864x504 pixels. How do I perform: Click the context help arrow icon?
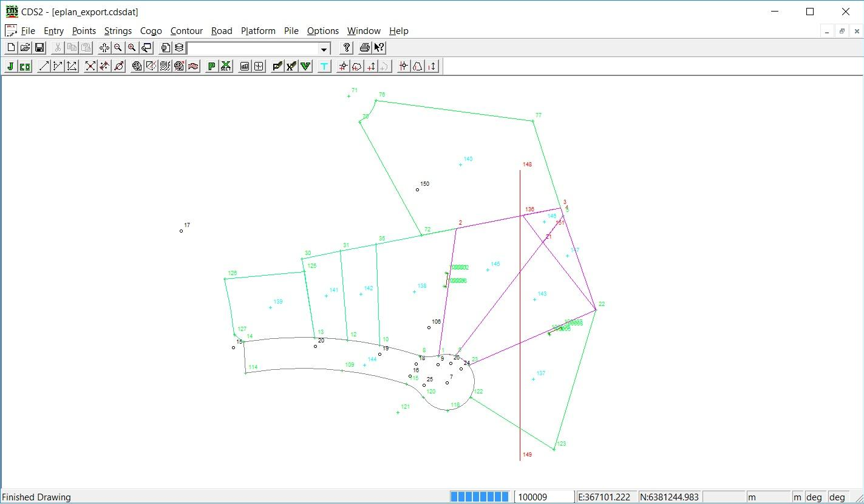coord(379,48)
